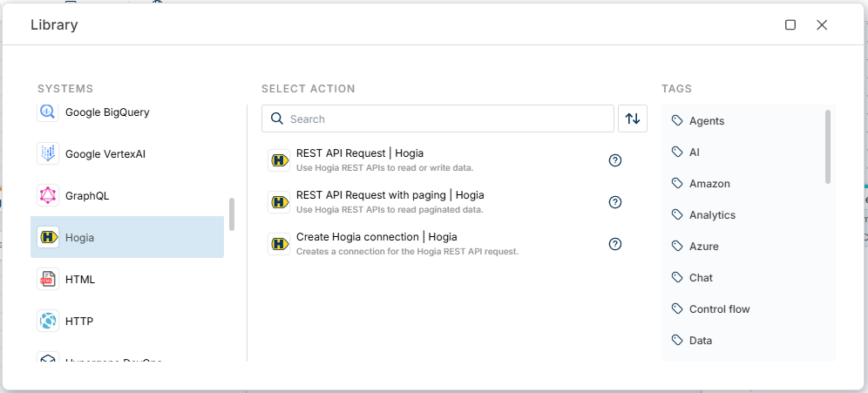Image resolution: width=868 pixels, height=393 pixels.
Task: Maximize the Library dialog
Action: pos(790,25)
